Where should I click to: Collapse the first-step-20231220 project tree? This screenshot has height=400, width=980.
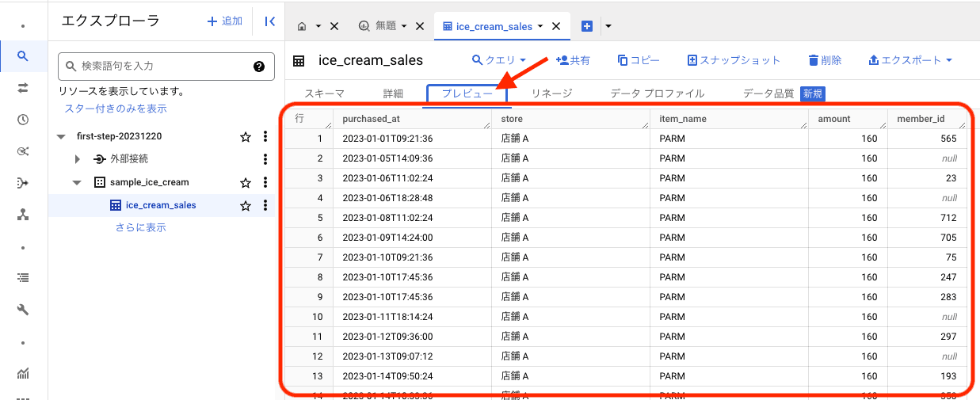coord(62,137)
